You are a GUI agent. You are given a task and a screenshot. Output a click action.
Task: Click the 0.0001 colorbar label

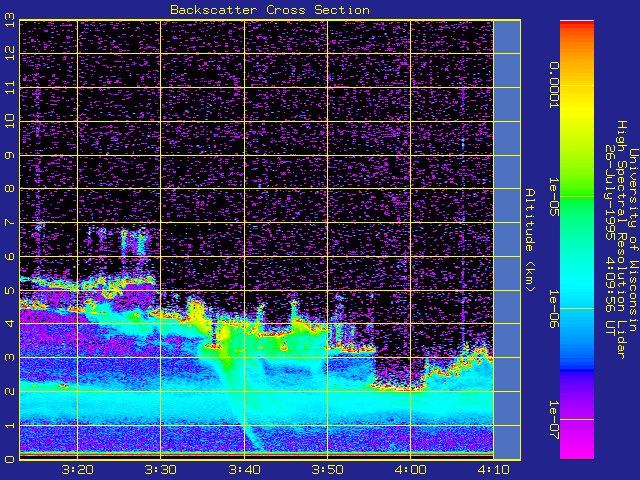(x=553, y=85)
